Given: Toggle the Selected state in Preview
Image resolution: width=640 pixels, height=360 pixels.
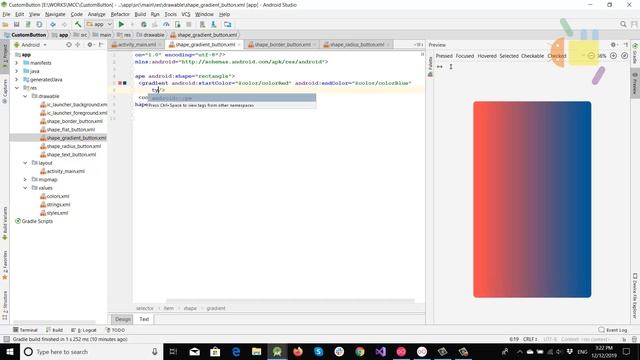Looking at the screenshot, I should [x=509, y=56].
